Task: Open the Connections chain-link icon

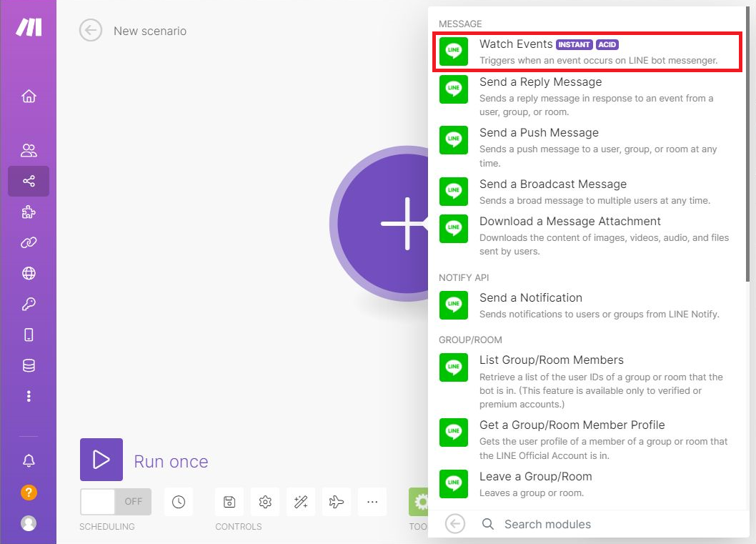Action: click(x=29, y=242)
